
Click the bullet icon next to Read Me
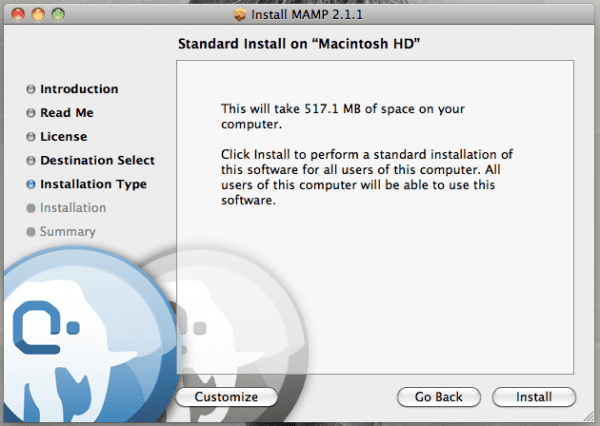(x=31, y=113)
